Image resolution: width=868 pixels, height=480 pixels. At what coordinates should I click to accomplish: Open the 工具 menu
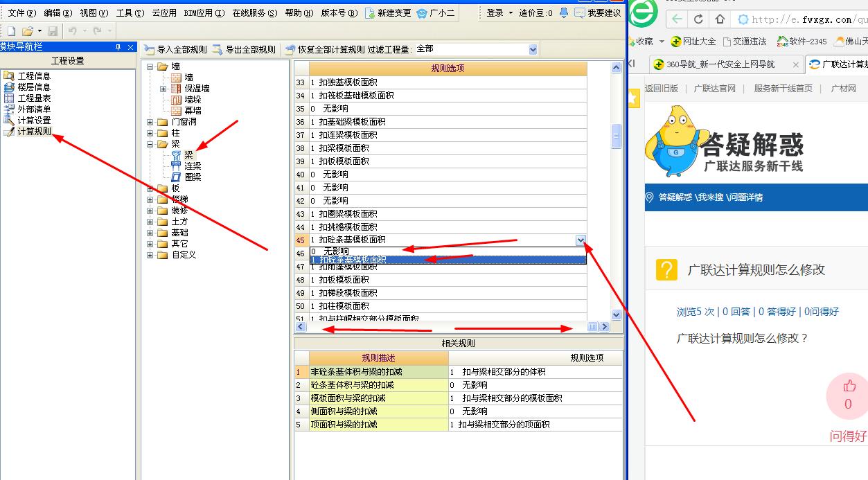click(x=130, y=13)
